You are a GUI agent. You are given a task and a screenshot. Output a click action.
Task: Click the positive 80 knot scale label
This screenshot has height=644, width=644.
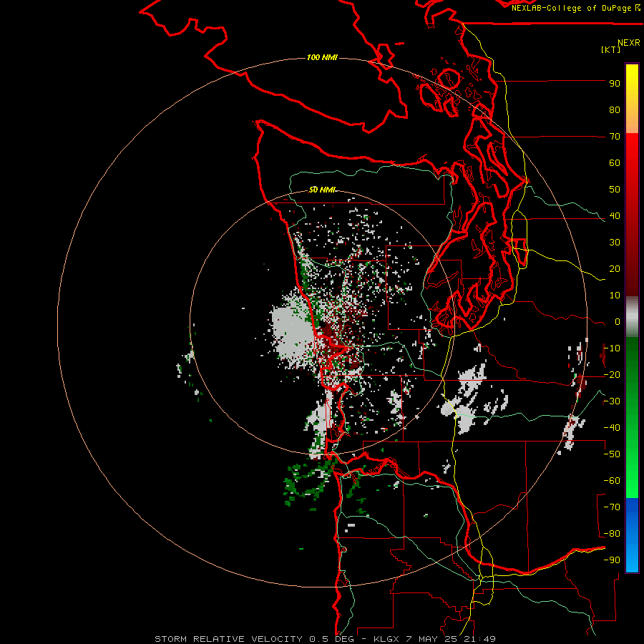click(615, 109)
